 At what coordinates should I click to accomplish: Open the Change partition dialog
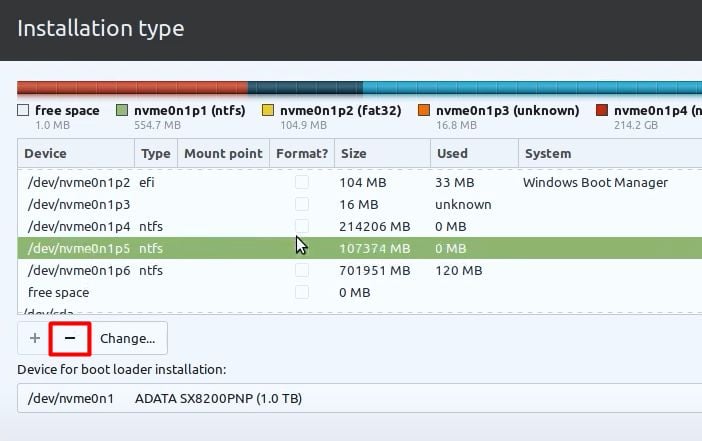click(127, 339)
